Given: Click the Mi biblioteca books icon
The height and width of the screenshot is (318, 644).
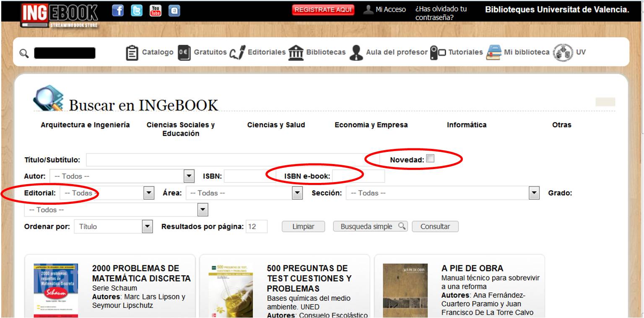Looking at the screenshot, I should point(494,53).
